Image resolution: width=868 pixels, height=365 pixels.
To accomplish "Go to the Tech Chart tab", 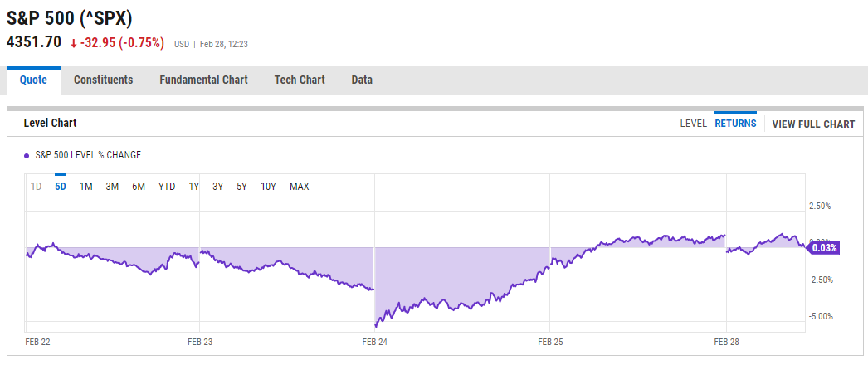I will [x=300, y=80].
